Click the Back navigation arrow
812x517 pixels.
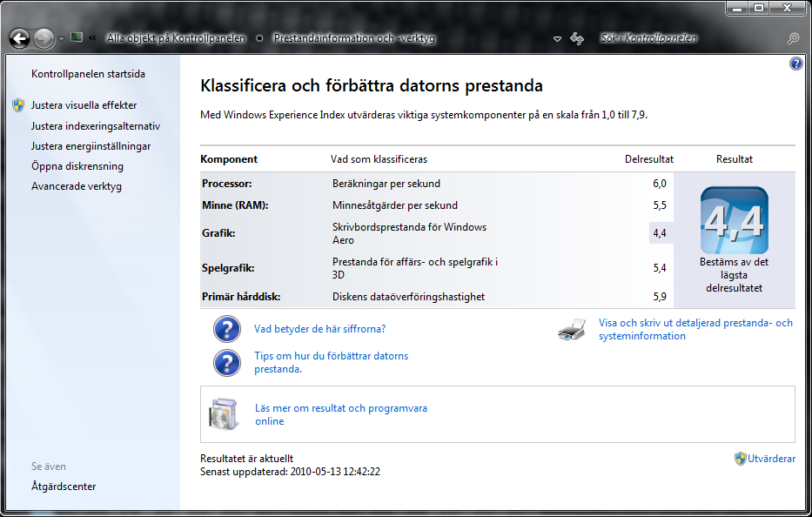click(20, 38)
